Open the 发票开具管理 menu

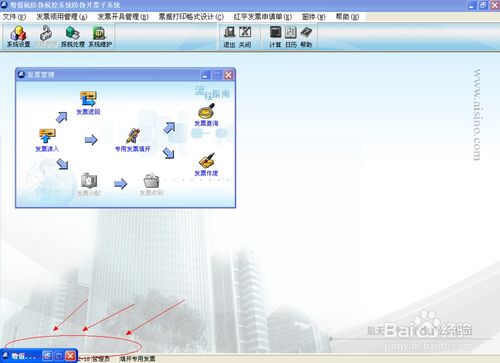coord(123,17)
